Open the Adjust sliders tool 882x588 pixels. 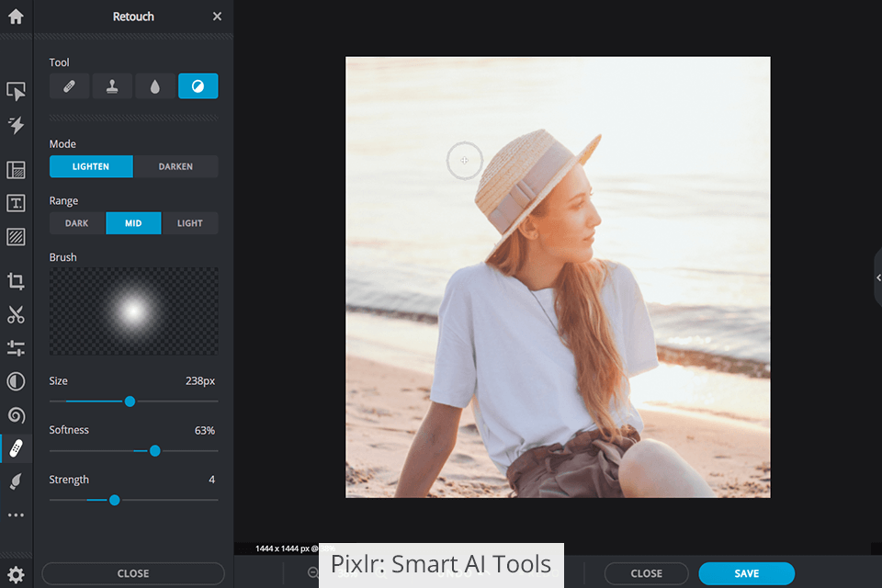(16, 347)
